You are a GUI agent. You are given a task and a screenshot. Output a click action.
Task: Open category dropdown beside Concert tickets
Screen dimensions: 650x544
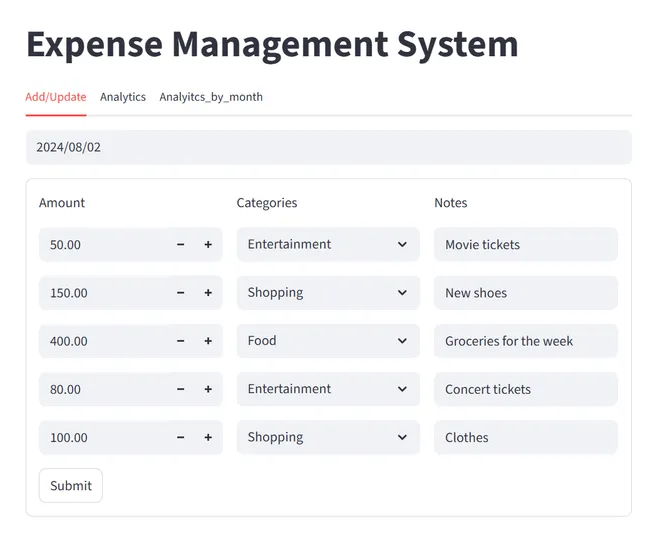(x=328, y=389)
